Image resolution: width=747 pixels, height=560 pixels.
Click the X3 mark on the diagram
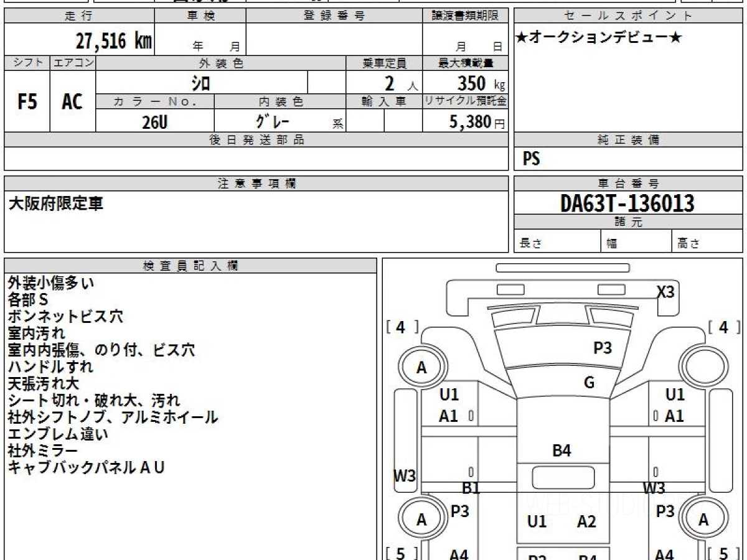point(665,292)
